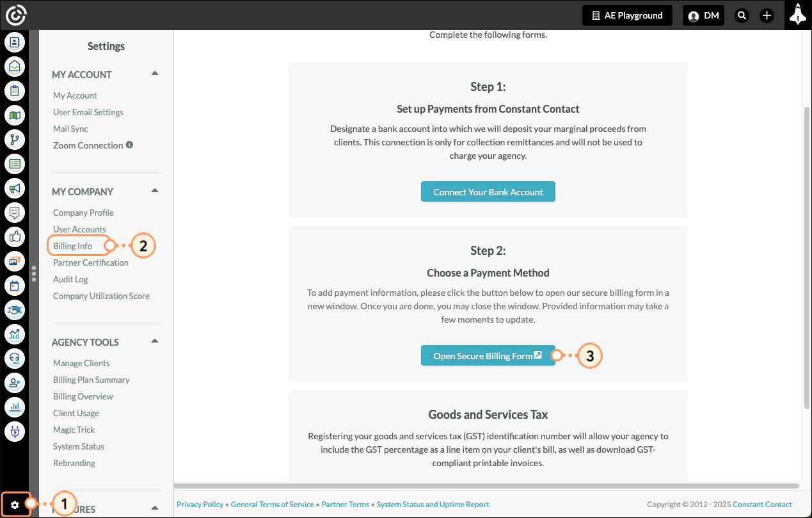Open the image gallery icon in sidebar
The image size is (812, 518).
coord(15,261)
